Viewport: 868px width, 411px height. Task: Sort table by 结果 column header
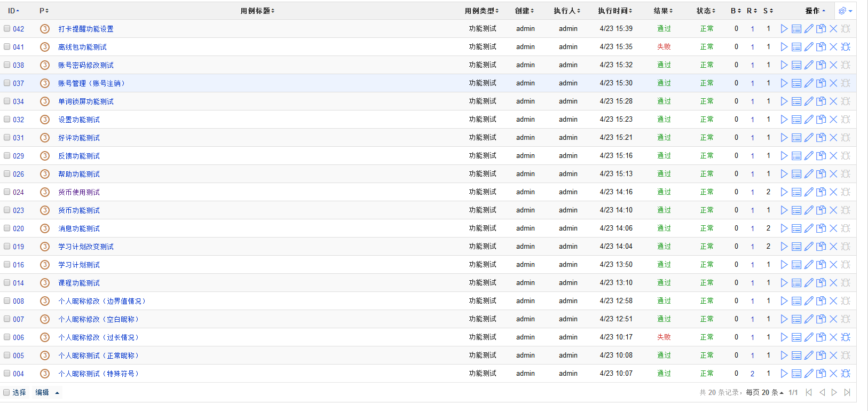pos(663,11)
